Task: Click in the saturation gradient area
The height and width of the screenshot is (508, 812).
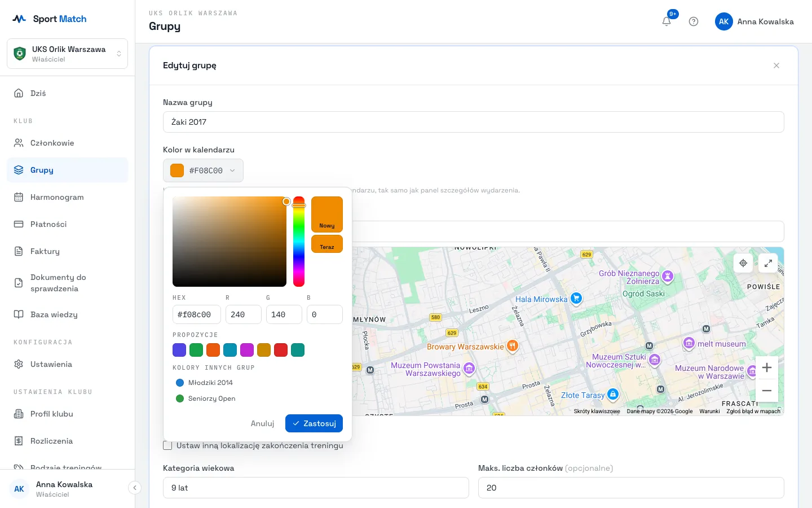Action: [x=230, y=242]
